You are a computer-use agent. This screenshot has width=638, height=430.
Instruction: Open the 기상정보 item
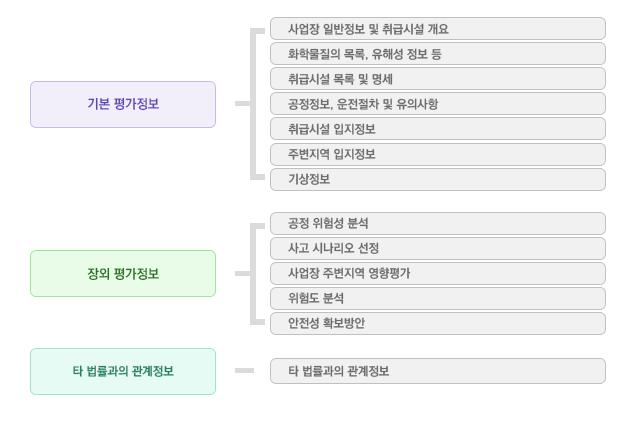click(438, 179)
